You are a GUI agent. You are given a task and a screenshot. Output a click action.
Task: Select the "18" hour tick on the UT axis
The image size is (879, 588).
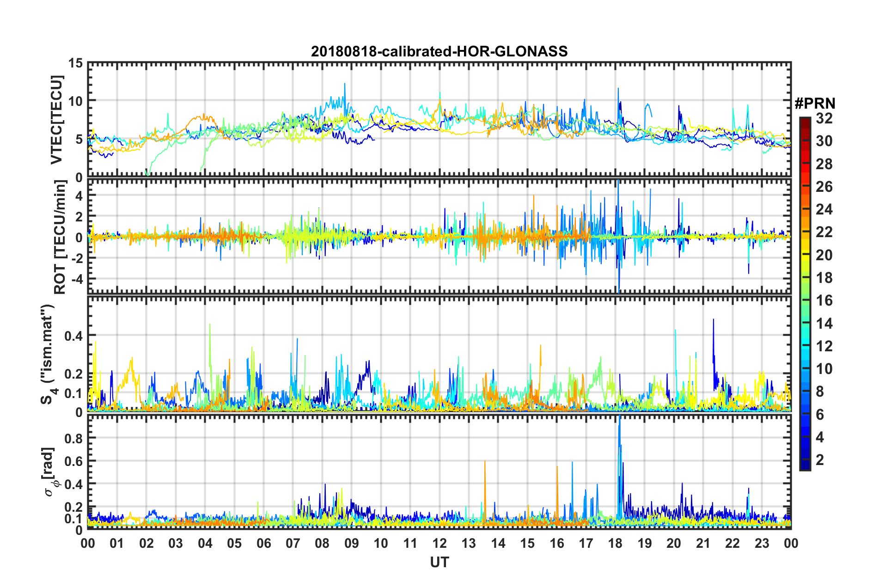[x=615, y=543]
